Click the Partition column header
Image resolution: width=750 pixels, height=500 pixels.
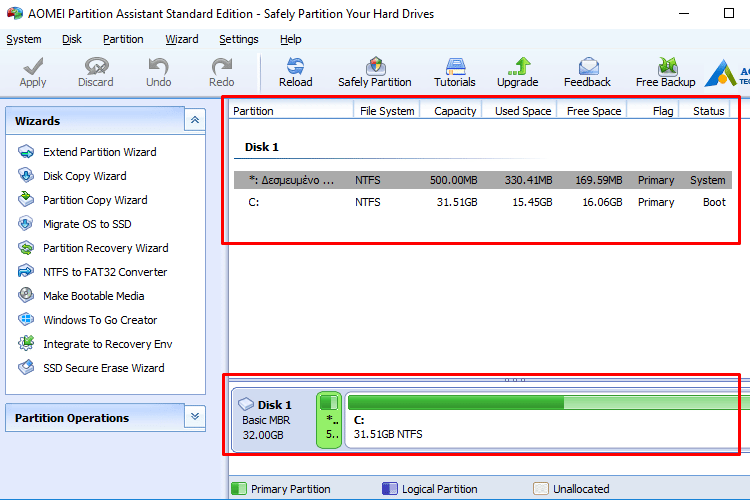[291, 111]
